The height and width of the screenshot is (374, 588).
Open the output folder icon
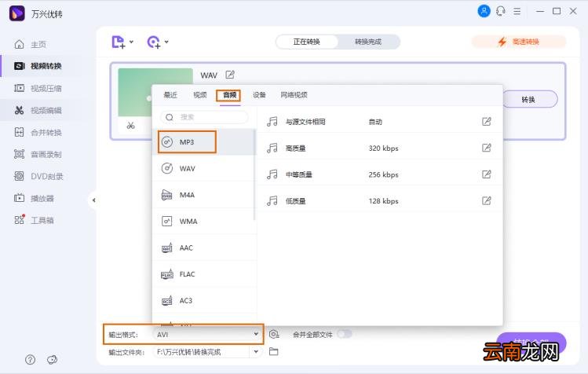(274, 352)
